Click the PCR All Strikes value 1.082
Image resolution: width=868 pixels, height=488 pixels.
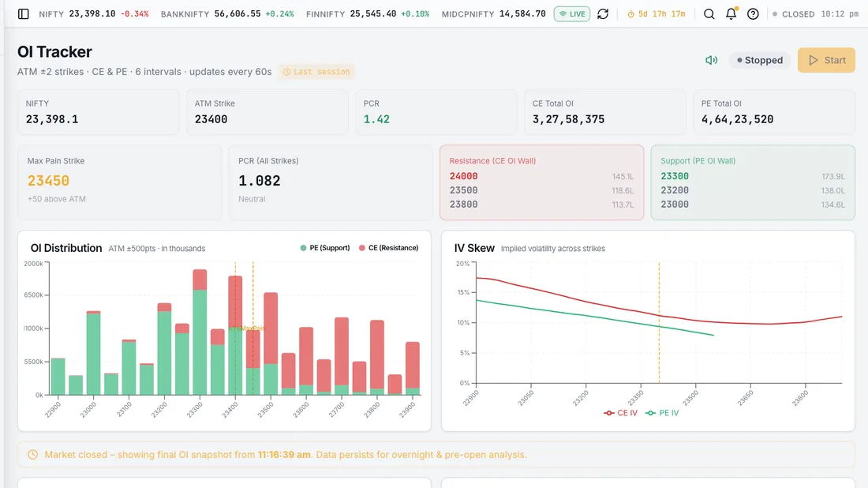click(x=259, y=181)
